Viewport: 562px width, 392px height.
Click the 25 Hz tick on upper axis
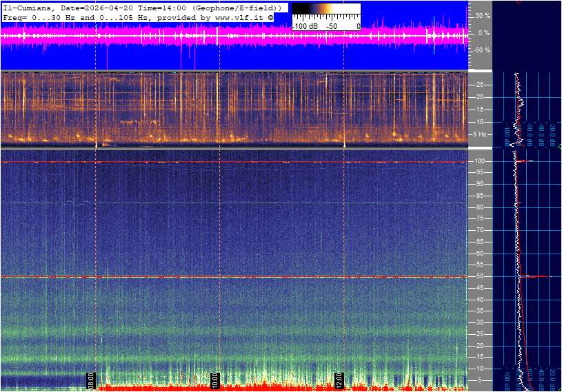pos(479,85)
